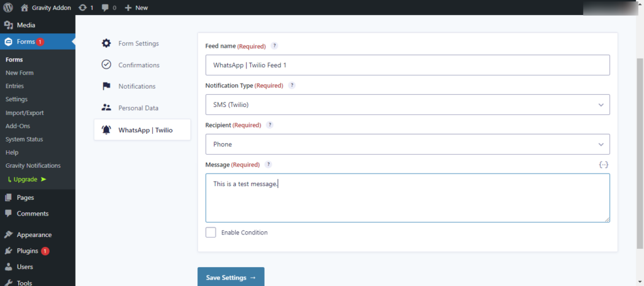Click the help icon next to Notification Type
This screenshot has width=644, height=286.
point(292,85)
